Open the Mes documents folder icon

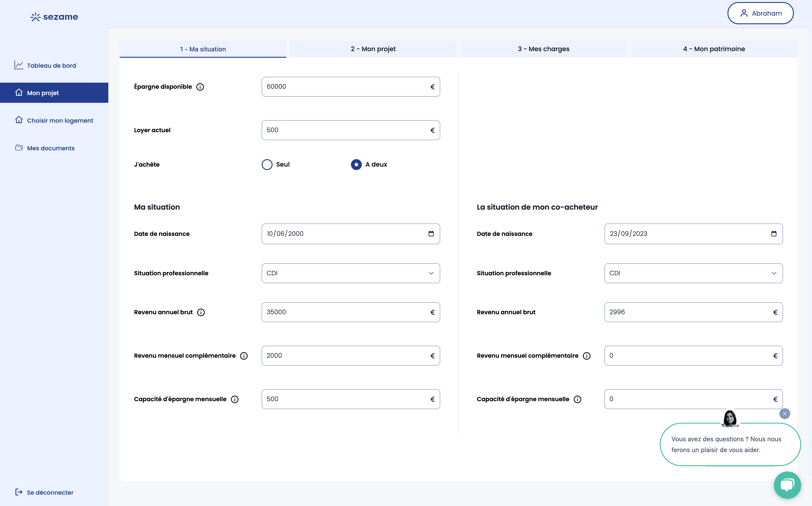[x=19, y=148]
